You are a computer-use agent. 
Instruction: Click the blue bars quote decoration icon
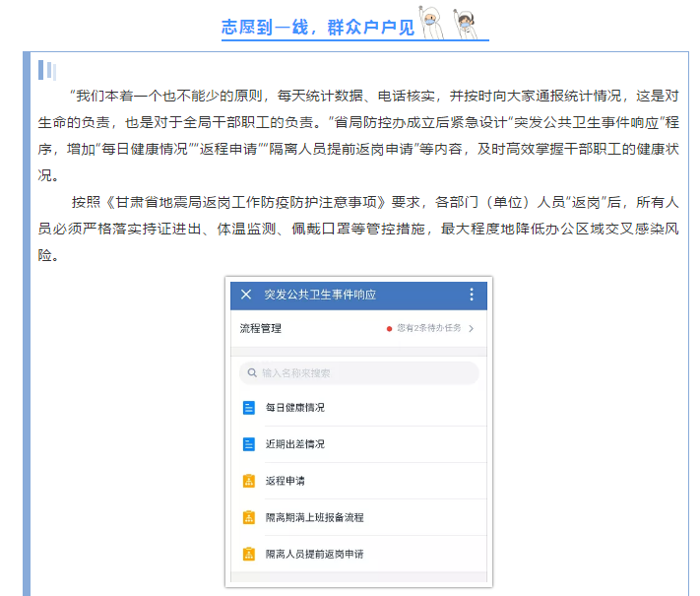pos(47,71)
